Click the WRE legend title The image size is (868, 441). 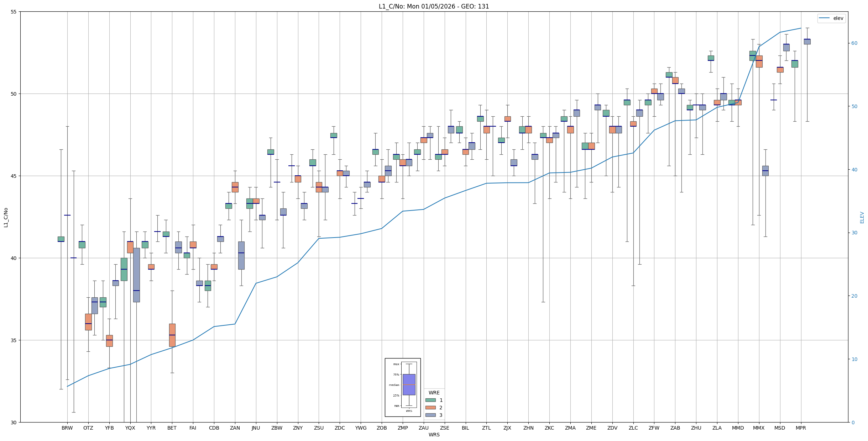(434, 393)
